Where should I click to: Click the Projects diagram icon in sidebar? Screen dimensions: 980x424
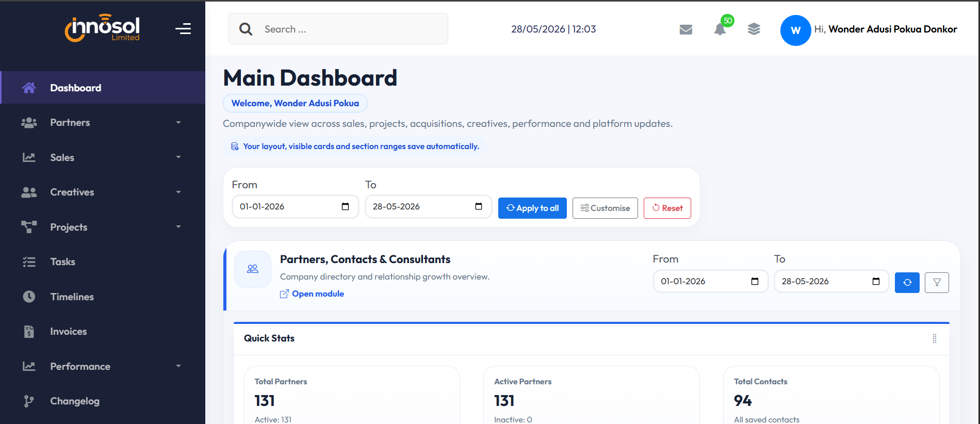pos(29,227)
